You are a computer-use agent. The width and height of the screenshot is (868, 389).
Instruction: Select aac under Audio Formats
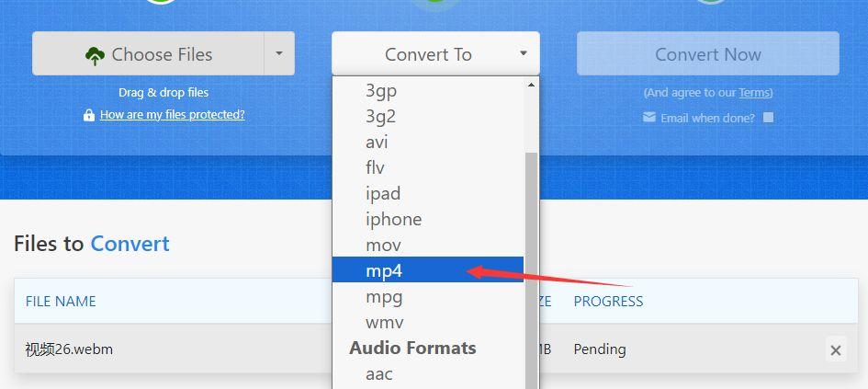(378, 373)
